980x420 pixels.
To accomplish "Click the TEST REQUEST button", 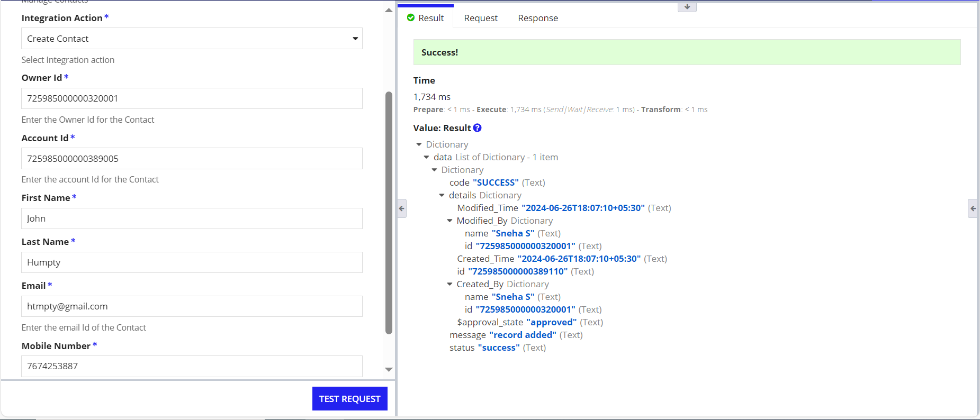I will point(350,399).
